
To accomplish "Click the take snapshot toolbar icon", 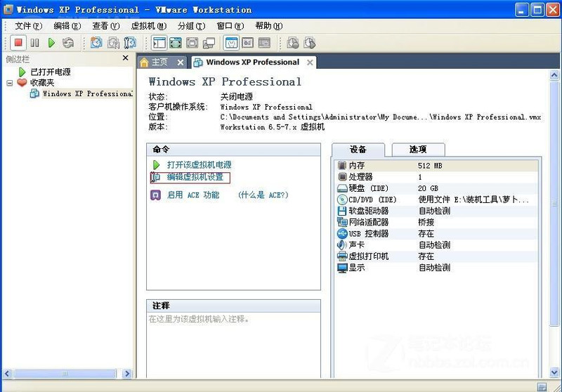I will 96,43.
